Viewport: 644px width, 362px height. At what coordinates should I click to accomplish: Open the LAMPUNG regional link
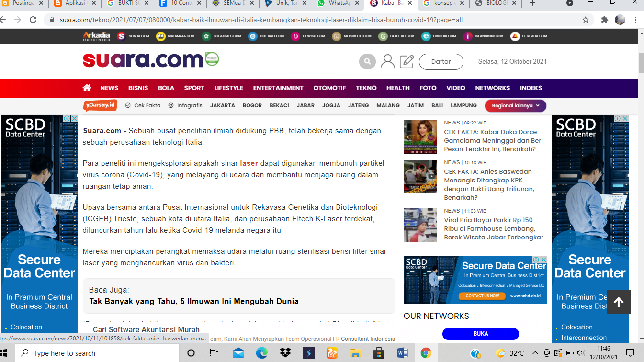click(x=463, y=105)
